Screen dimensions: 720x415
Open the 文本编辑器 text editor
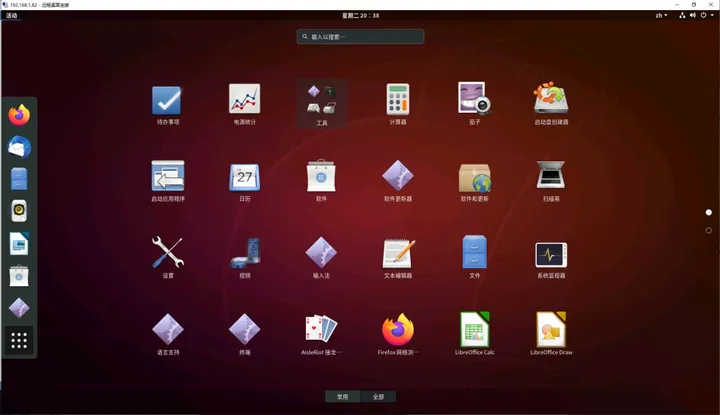[x=398, y=258]
